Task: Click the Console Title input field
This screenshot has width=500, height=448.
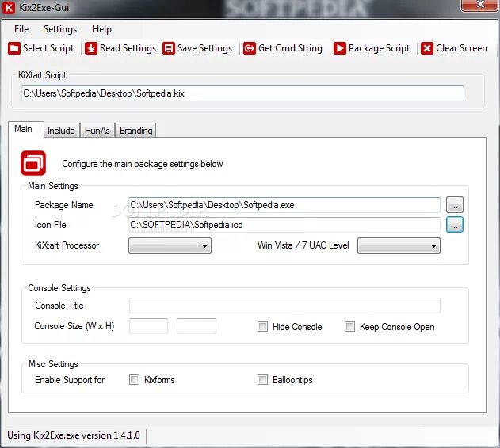Action: [284, 306]
